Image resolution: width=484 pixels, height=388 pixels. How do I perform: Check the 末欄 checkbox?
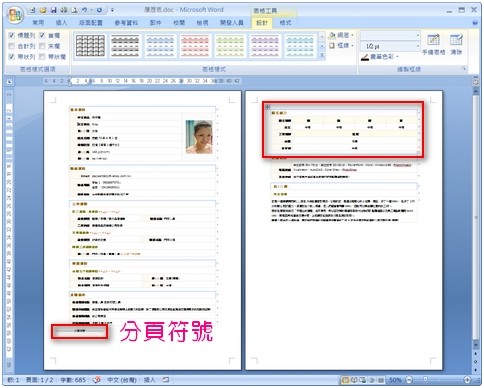pos(42,46)
